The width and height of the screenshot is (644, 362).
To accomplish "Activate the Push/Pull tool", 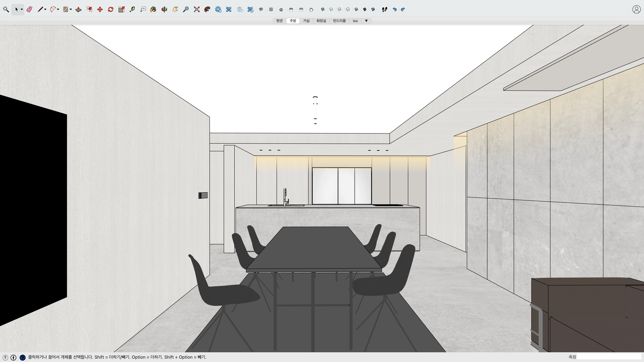I will (x=78, y=10).
